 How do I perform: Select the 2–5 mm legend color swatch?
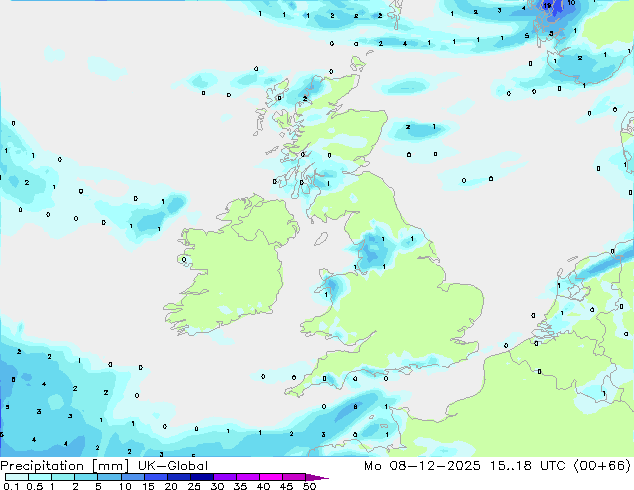click(86, 477)
